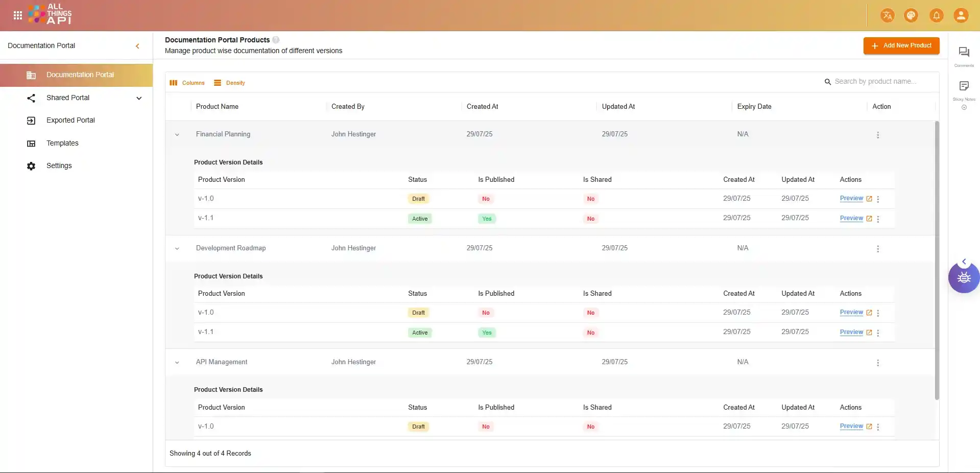The width and height of the screenshot is (980, 473).
Task: Open the Sticky Notes icon
Action: (x=964, y=86)
